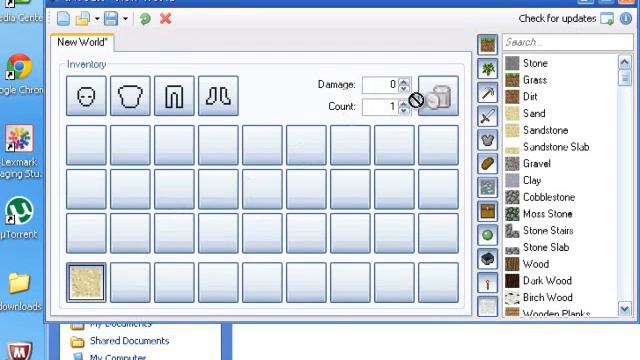640x360 pixels.
Task: Select the New World tab
Action: 82,42
